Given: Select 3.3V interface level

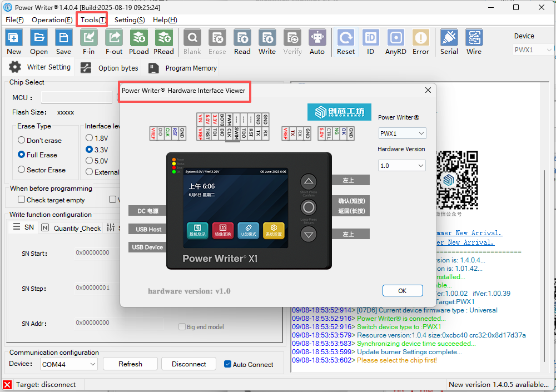Looking at the screenshot, I should pyautogui.click(x=90, y=150).
